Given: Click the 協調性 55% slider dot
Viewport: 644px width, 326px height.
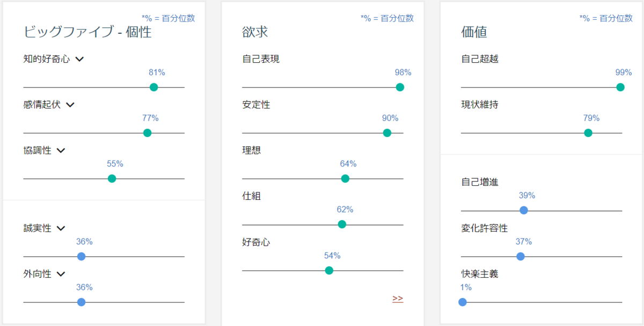Looking at the screenshot, I should pos(112,178).
